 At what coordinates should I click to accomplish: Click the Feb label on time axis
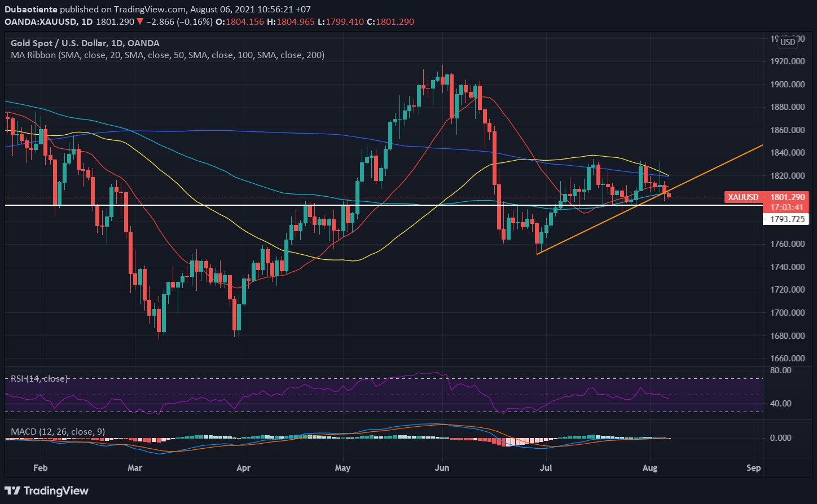[x=40, y=467]
